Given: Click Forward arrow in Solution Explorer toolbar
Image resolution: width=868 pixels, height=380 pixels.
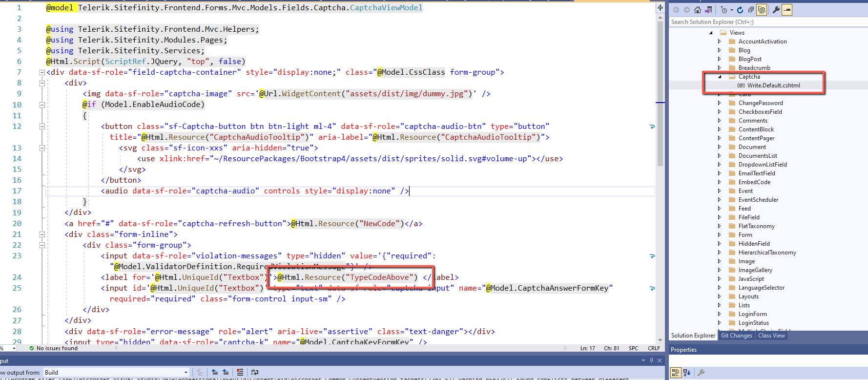Looking at the screenshot, I should [687, 10].
